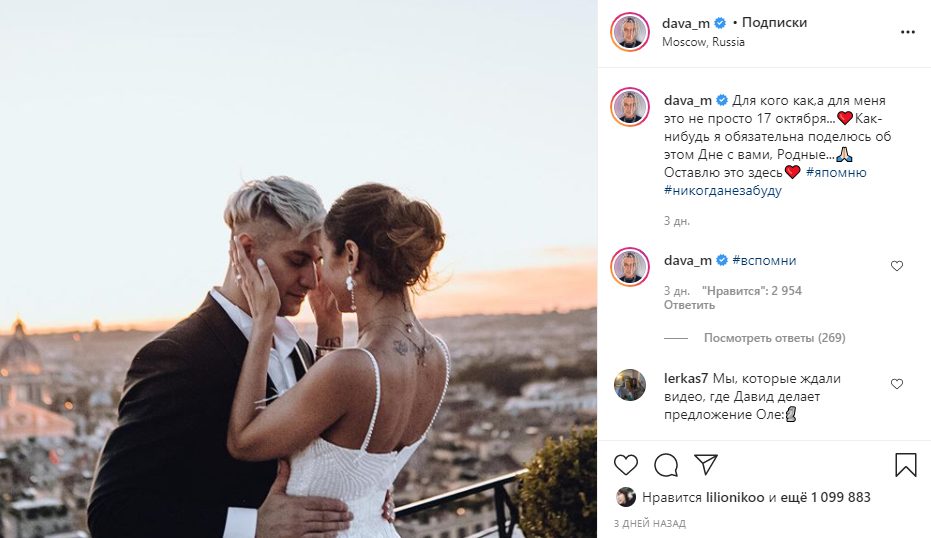Open the #япомню hashtag

[836, 172]
